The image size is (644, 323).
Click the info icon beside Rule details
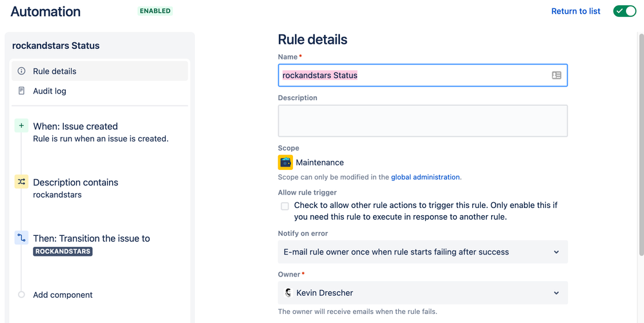pyautogui.click(x=21, y=71)
